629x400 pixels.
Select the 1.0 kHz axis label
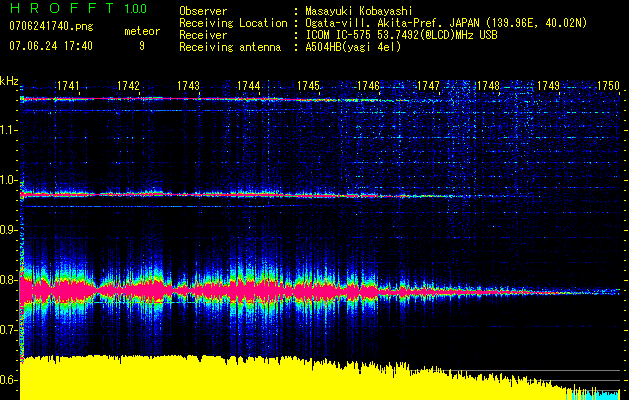click(x=9, y=180)
